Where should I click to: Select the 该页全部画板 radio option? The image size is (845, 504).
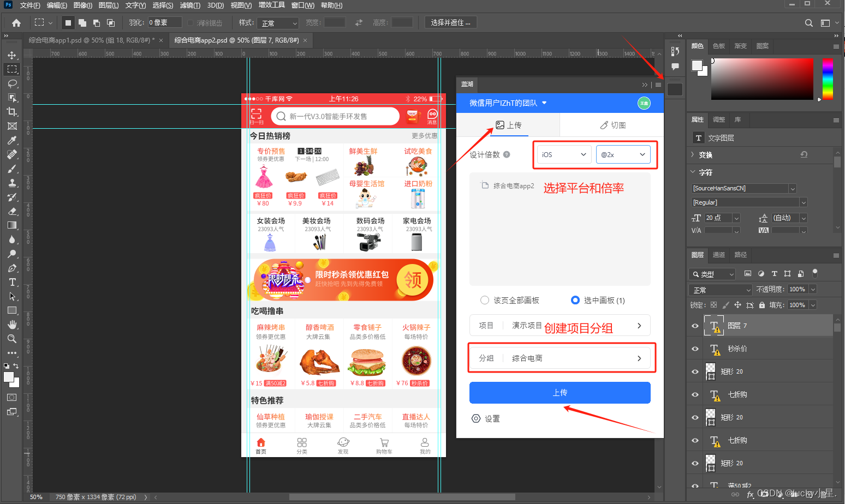(485, 300)
